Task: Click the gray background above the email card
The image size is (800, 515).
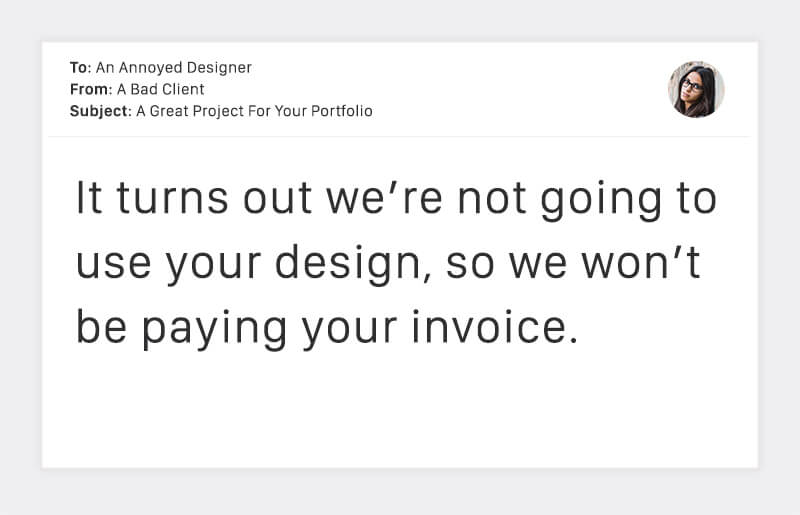Action: pyautogui.click(x=400, y=20)
